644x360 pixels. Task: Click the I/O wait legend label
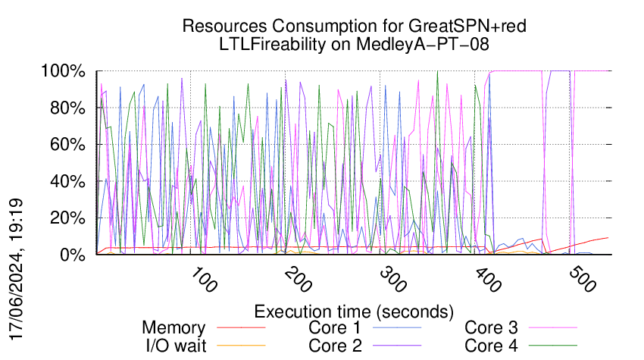176,346
